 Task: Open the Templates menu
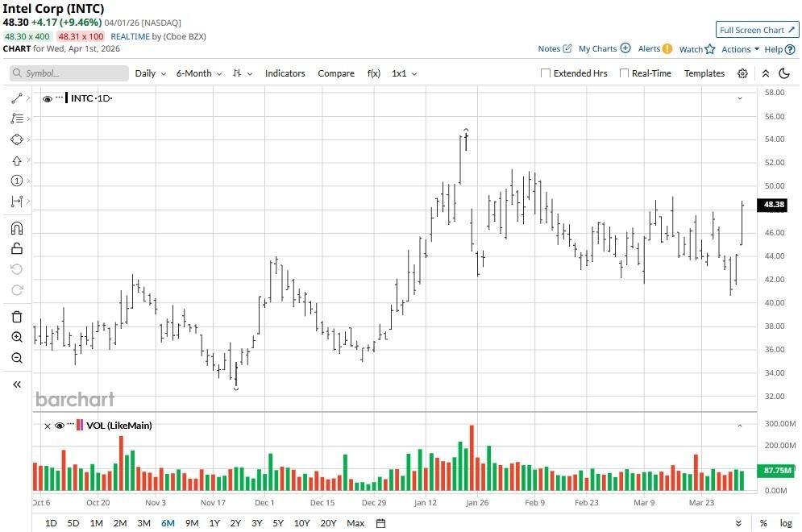[x=704, y=73]
